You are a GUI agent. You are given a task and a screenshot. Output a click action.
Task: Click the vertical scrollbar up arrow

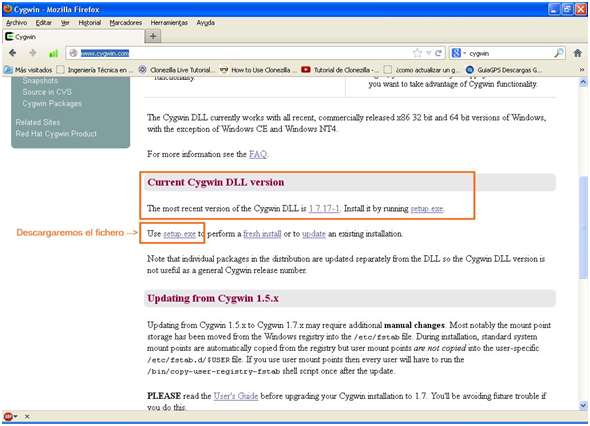pos(583,82)
